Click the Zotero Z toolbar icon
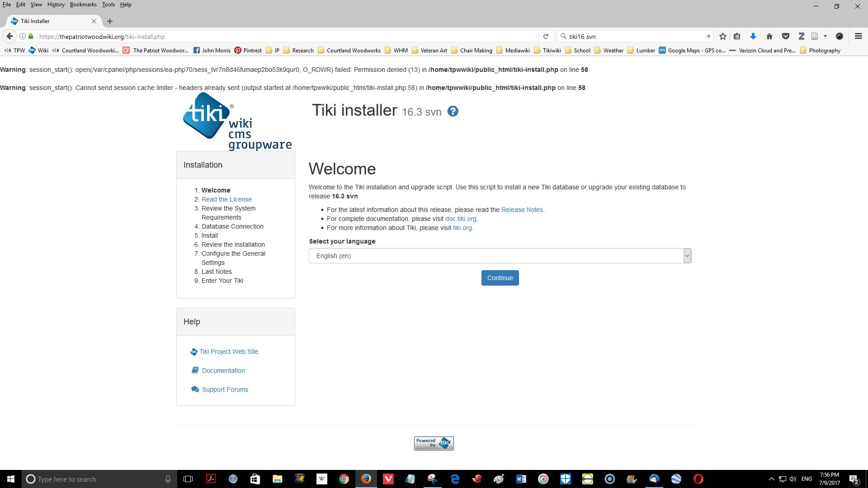Image resolution: width=868 pixels, height=488 pixels. click(801, 37)
